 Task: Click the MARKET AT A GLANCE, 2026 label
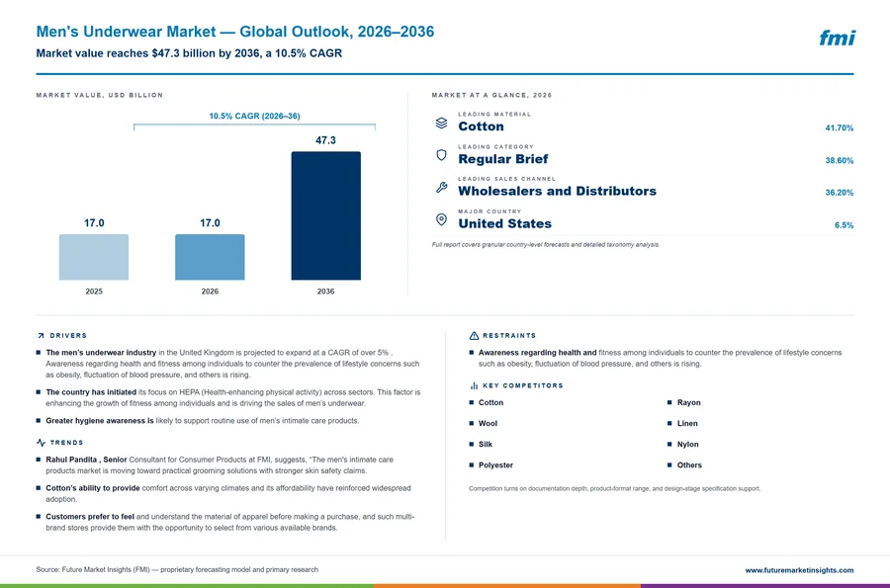pyautogui.click(x=491, y=95)
